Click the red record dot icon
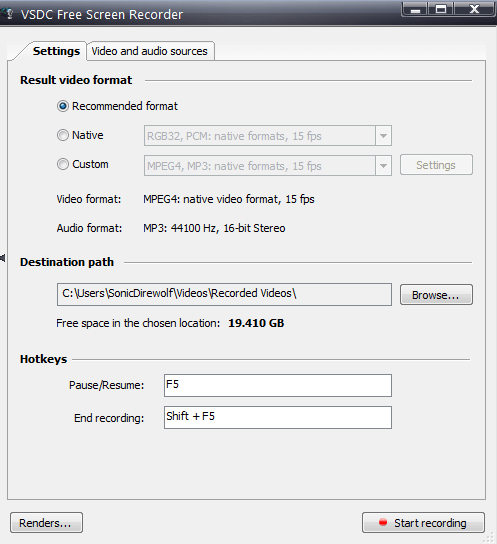The height and width of the screenshot is (544, 497). coord(383,522)
